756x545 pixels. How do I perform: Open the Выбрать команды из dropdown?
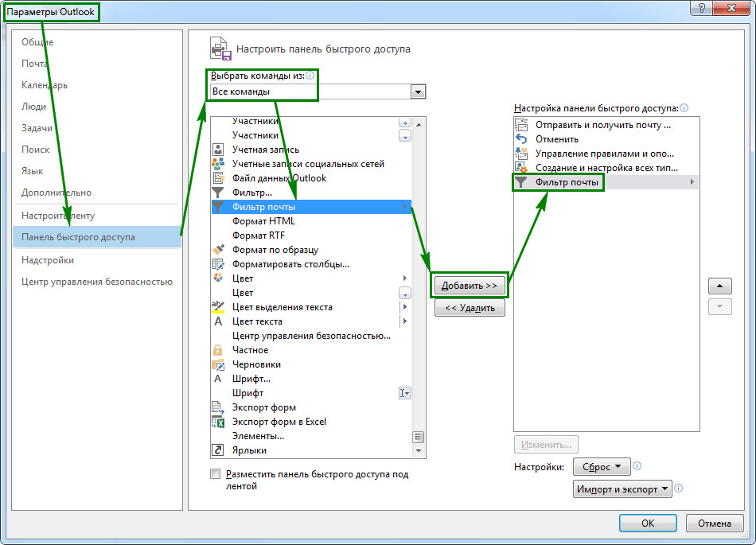click(x=418, y=91)
